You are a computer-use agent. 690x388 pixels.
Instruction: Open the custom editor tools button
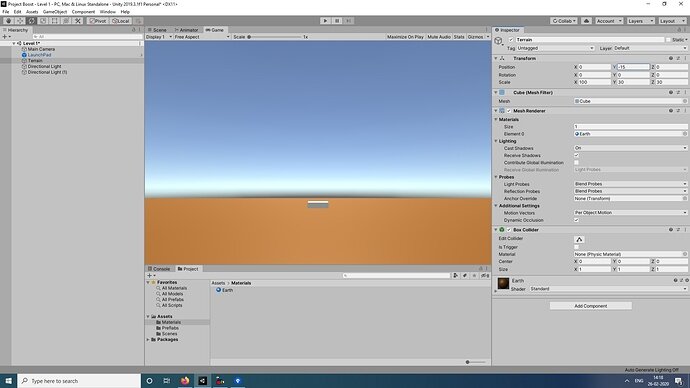78,21
